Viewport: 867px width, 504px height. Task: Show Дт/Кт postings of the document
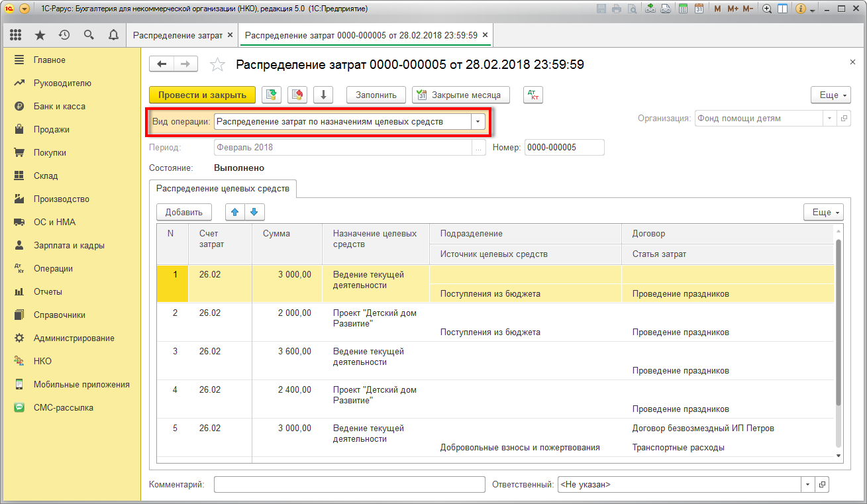(x=533, y=95)
